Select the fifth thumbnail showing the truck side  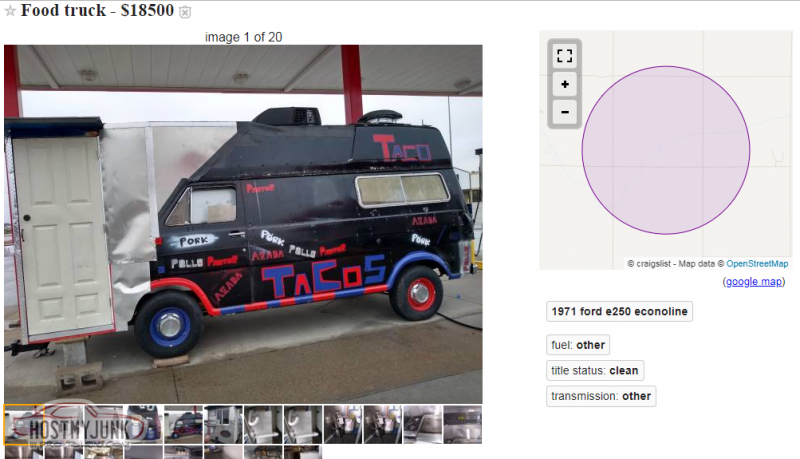pyautogui.click(x=183, y=424)
